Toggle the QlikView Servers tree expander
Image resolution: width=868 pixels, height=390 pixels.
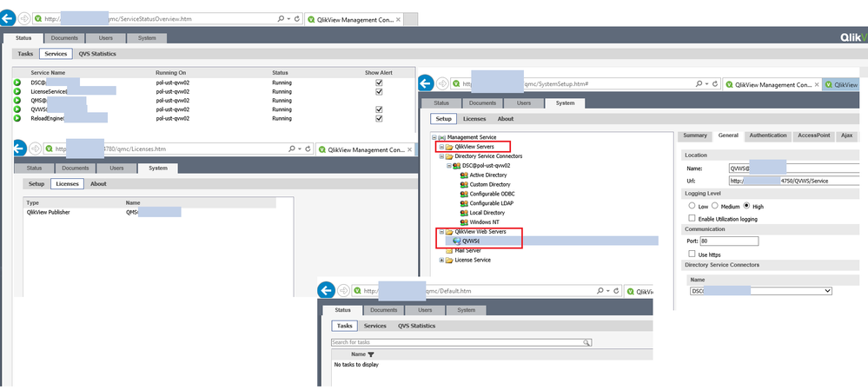tap(441, 147)
